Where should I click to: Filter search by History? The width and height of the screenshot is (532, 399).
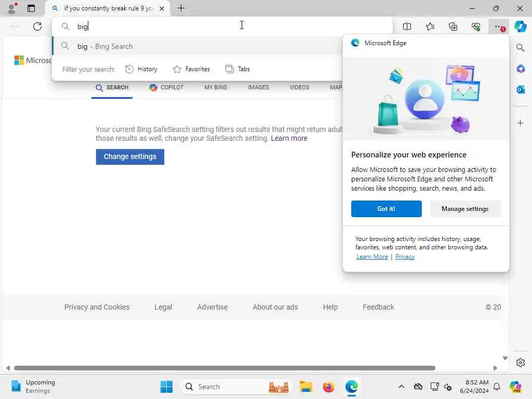[x=141, y=69]
